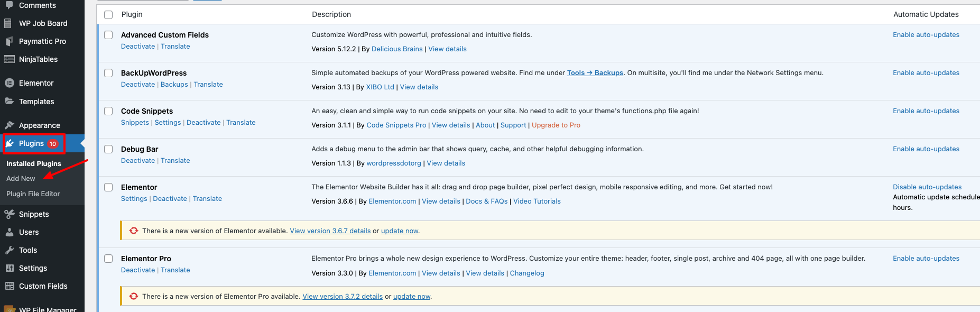Check the BackUpWordPress plugin checkbox

(x=108, y=73)
